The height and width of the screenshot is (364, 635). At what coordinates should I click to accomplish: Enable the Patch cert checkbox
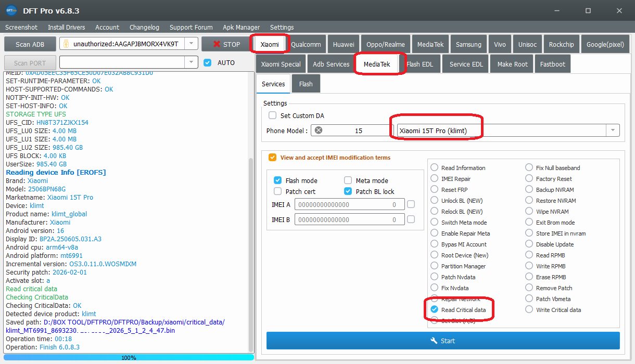[278, 191]
